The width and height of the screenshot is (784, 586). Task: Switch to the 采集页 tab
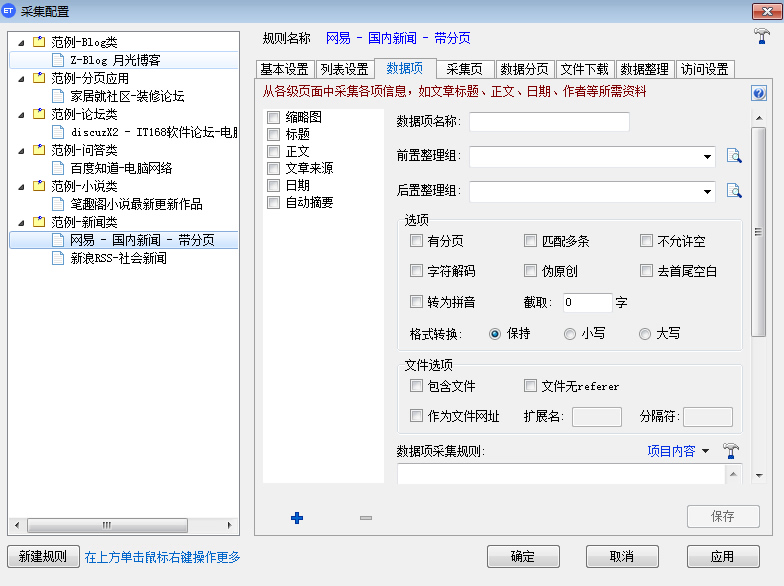(x=464, y=69)
